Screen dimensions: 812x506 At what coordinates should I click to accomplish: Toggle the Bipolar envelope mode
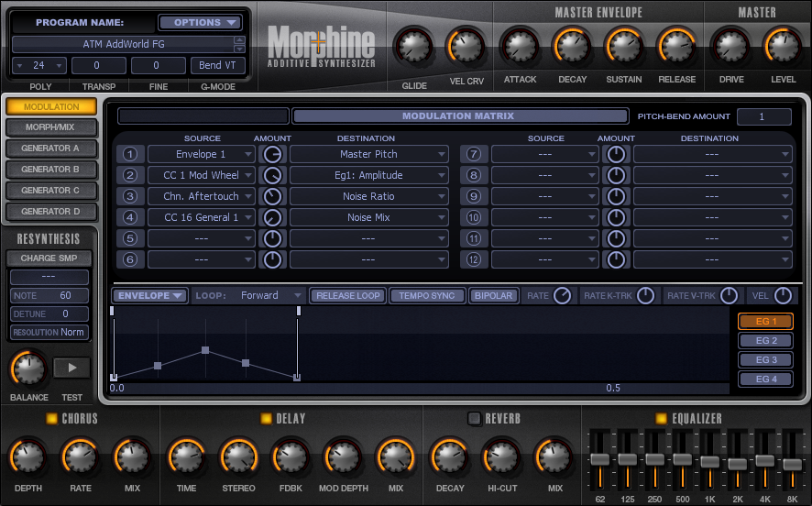point(493,296)
